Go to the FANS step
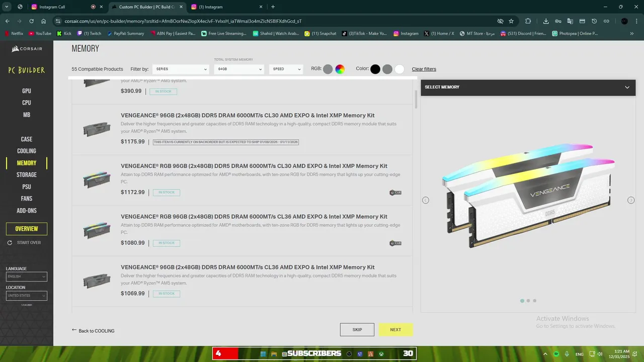Image resolution: width=644 pixels, height=362 pixels. coord(27,199)
